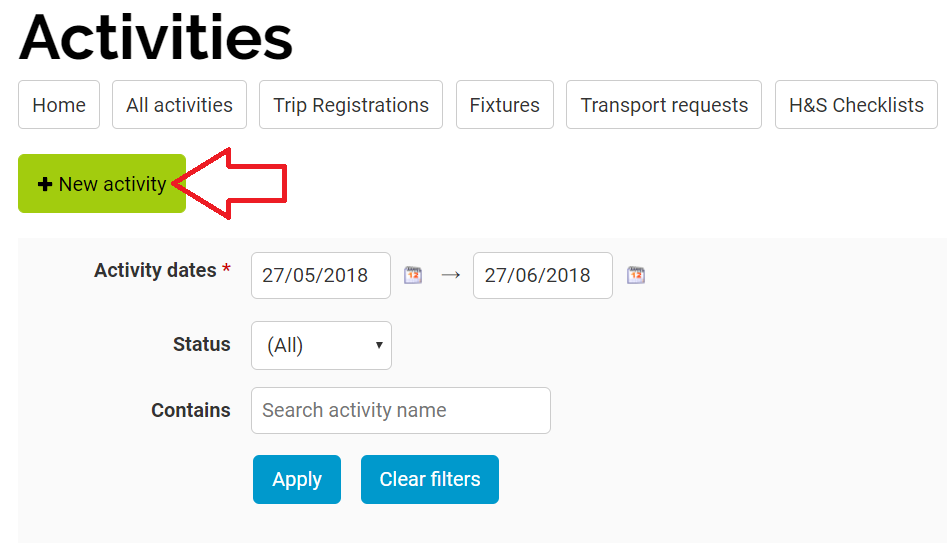947x560 pixels.
Task: Apply the activity filters
Action: [297, 479]
